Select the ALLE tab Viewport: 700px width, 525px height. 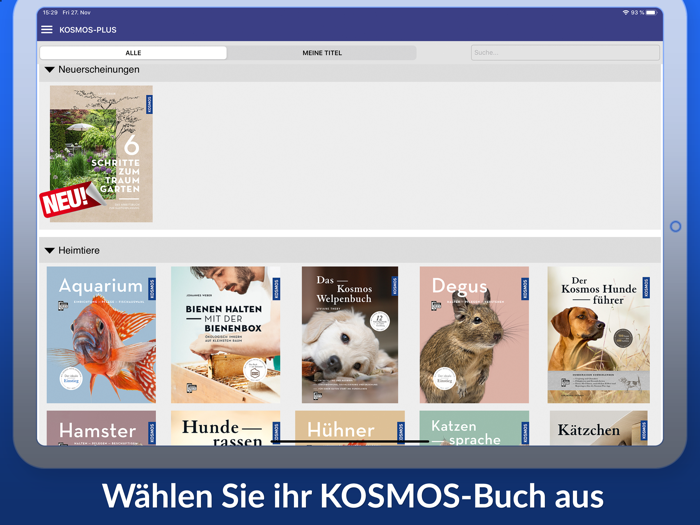[133, 53]
